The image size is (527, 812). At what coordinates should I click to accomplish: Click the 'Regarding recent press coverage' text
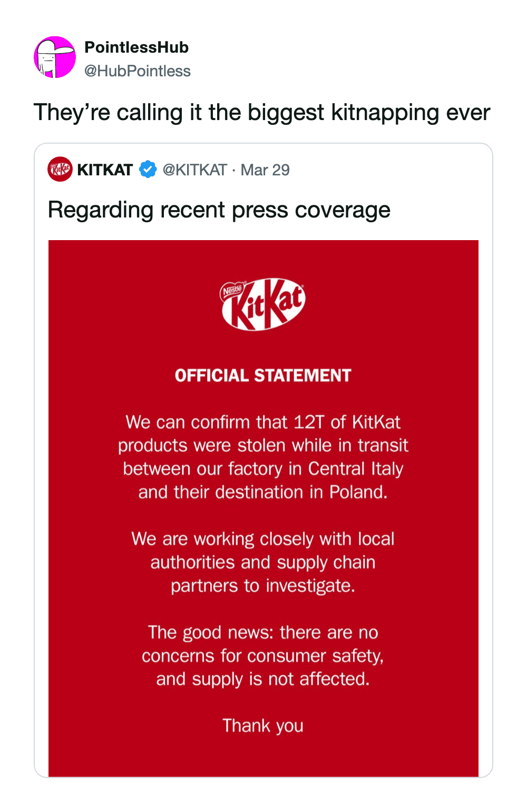(219, 210)
